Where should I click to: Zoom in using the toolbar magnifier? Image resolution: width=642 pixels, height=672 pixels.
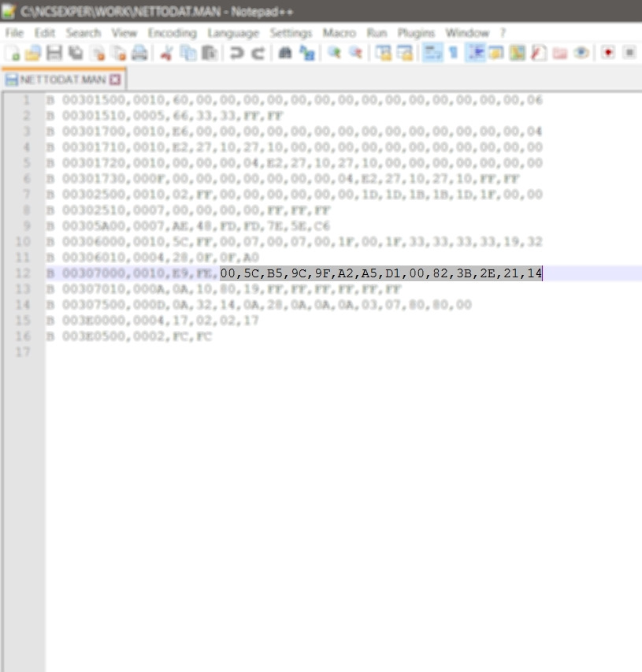point(334,53)
